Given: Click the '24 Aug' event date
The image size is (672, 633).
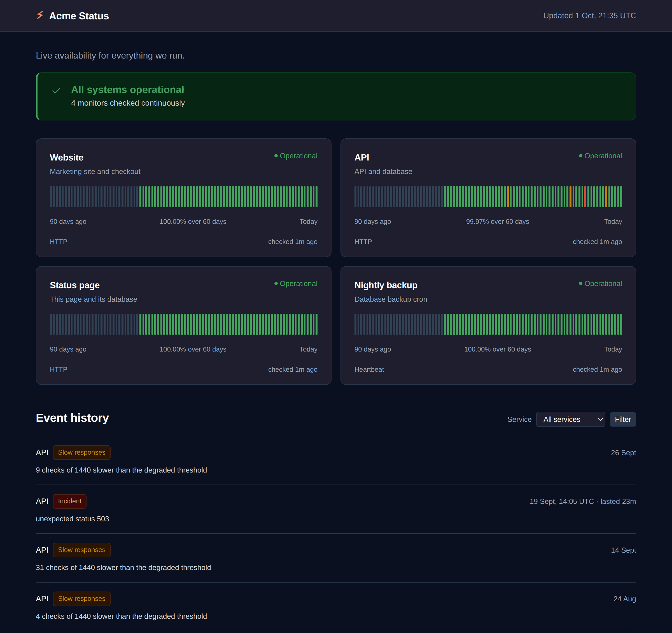Looking at the screenshot, I should coord(624,599).
